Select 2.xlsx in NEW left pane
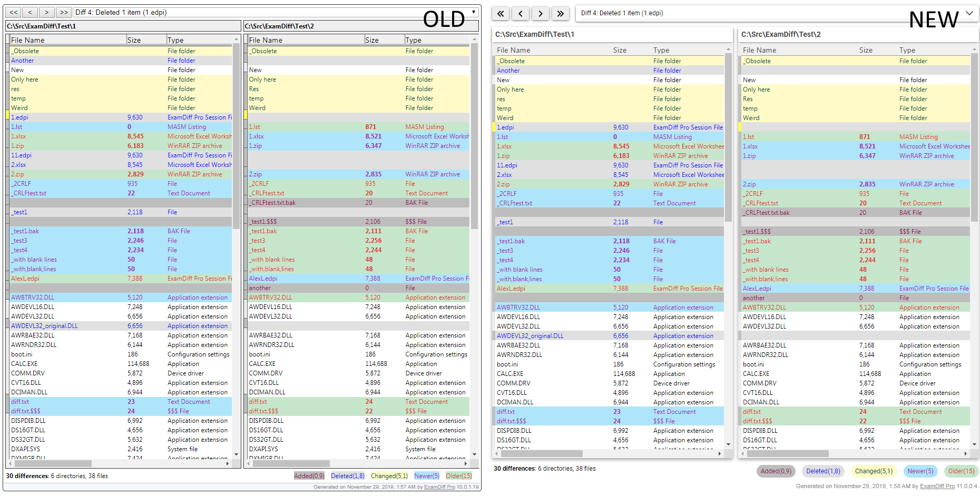The image size is (980, 496). tap(609, 175)
